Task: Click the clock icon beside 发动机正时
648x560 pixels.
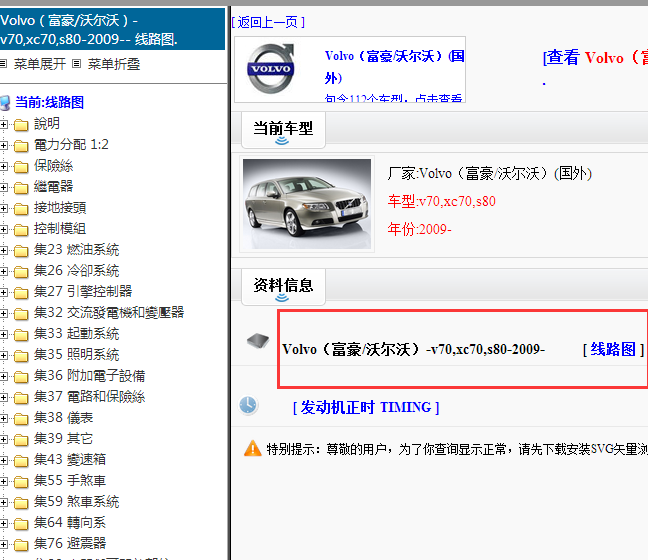Action: (248, 405)
